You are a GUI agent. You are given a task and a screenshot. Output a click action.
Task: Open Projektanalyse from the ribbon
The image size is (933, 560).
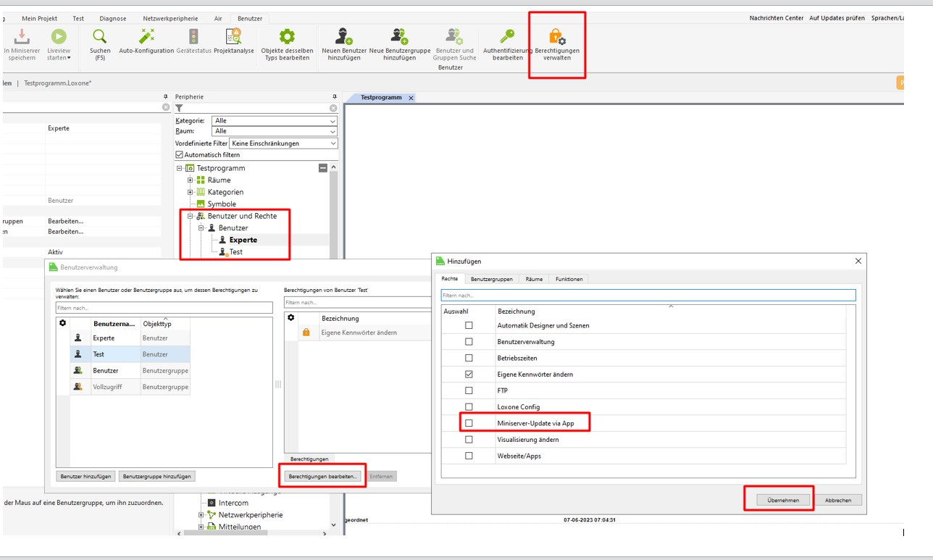coord(233,36)
